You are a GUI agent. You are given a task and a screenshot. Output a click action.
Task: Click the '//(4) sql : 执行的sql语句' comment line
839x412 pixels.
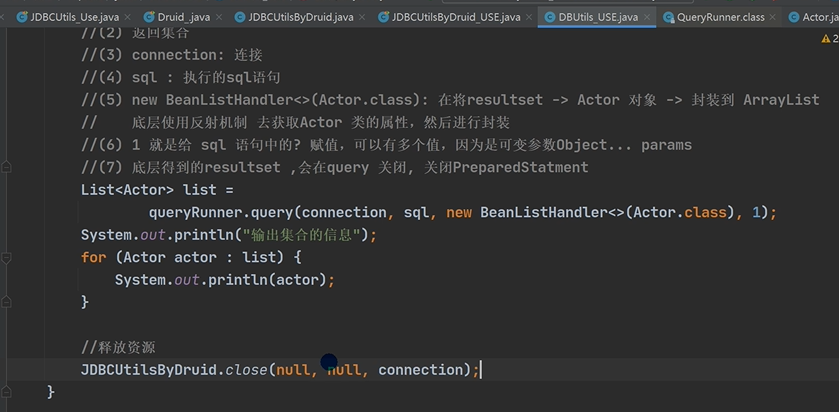click(x=180, y=78)
